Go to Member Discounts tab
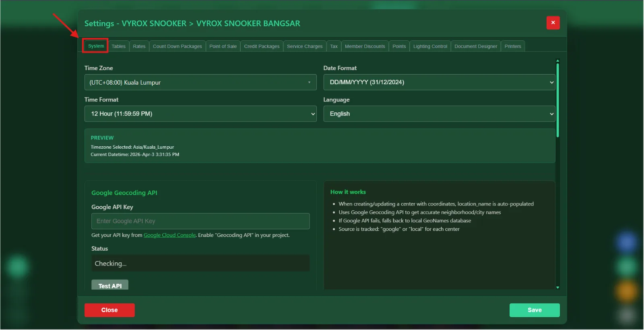Screen dimensions: 644x330 click(x=365, y=46)
